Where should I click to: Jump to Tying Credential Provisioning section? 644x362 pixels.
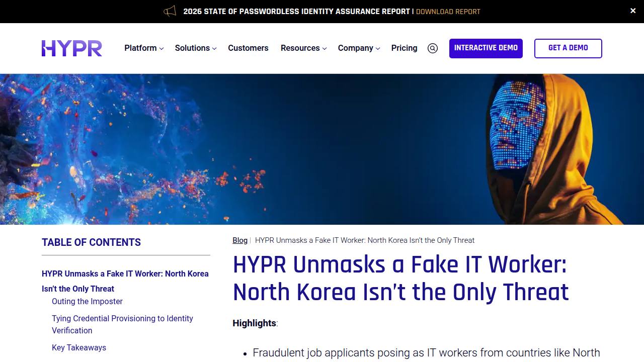[122, 324]
